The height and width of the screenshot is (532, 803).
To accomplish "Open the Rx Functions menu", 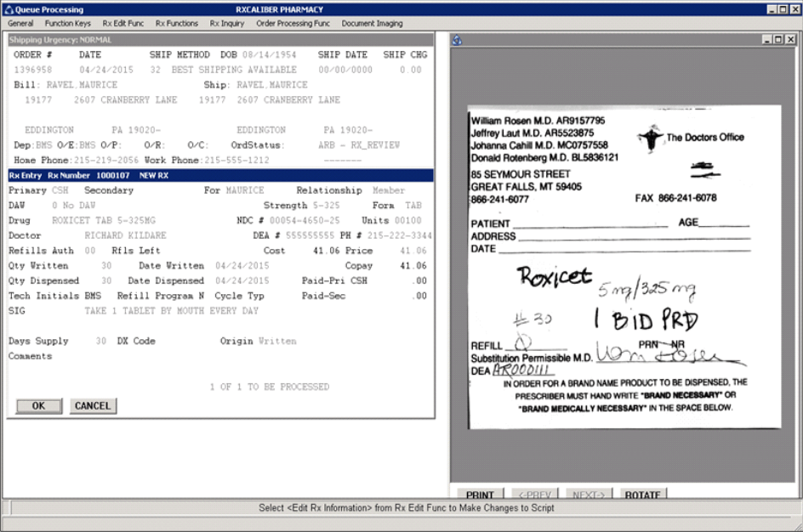I will click(177, 24).
